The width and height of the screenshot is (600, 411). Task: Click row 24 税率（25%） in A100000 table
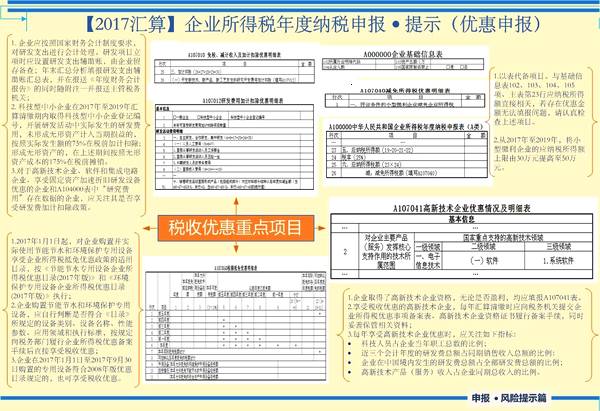407,157
